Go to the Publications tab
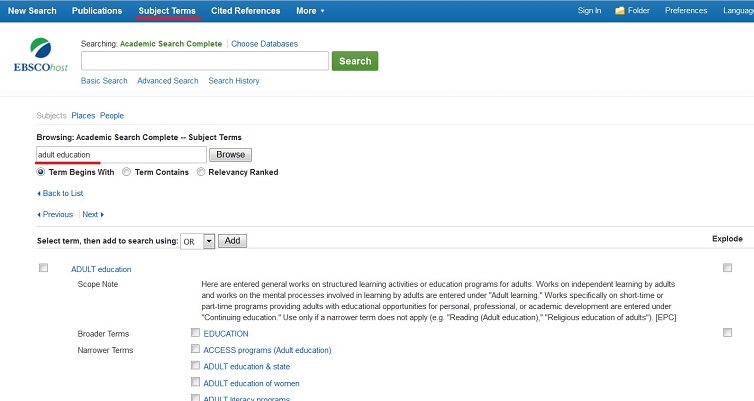Screen dimensions: 754x401 (x=97, y=11)
